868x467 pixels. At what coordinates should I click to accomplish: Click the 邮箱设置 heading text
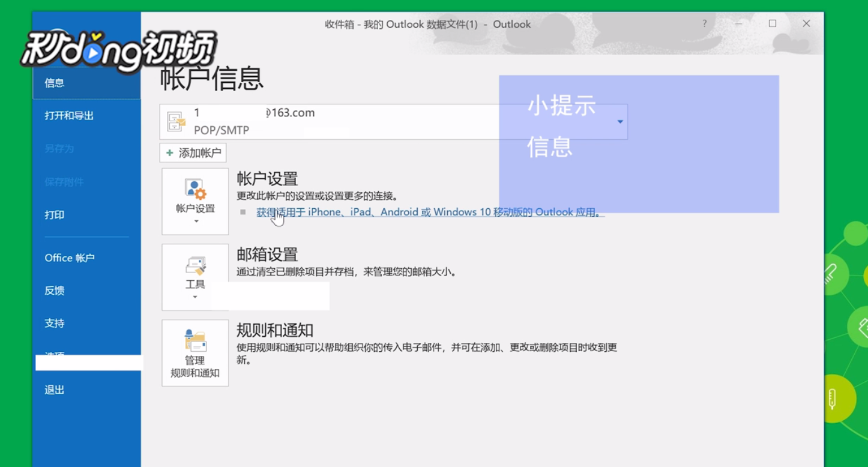click(267, 255)
